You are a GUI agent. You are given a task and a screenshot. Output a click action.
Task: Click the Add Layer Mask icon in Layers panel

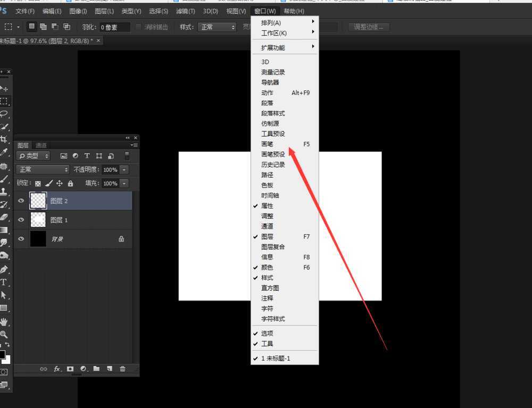click(x=70, y=369)
